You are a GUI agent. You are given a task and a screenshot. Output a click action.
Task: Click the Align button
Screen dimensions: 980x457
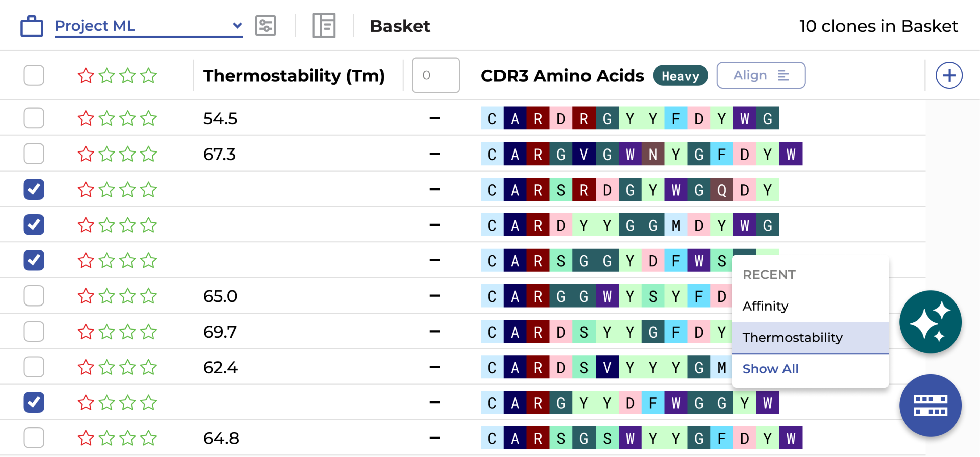[761, 75]
